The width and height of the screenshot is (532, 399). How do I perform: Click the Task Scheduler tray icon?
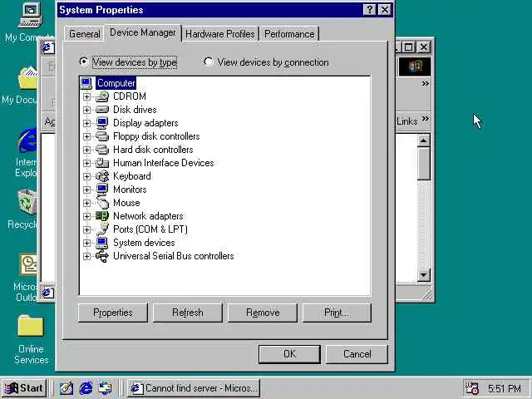471,388
